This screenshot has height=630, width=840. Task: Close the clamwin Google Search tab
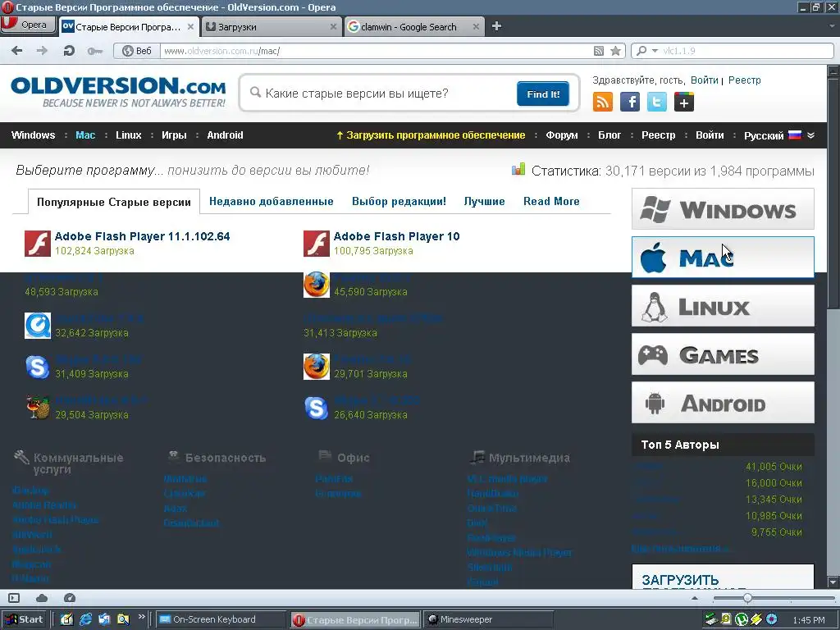tap(476, 26)
